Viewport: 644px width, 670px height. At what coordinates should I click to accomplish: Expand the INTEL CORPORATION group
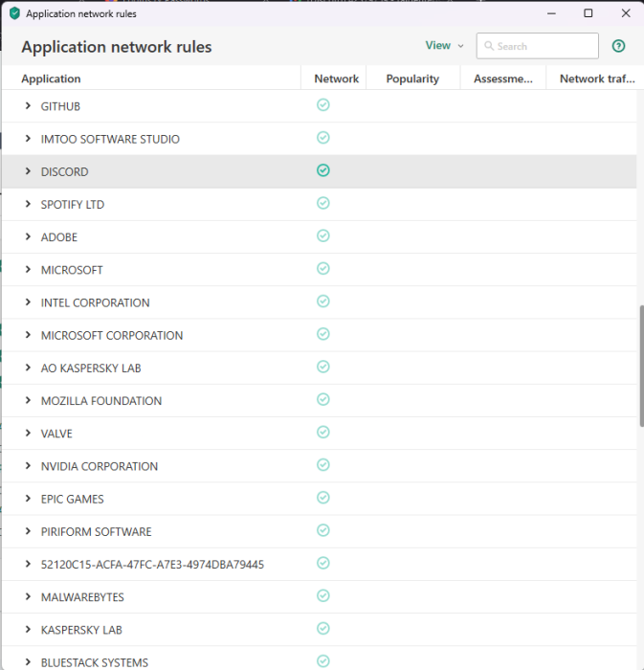coord(28,302)
